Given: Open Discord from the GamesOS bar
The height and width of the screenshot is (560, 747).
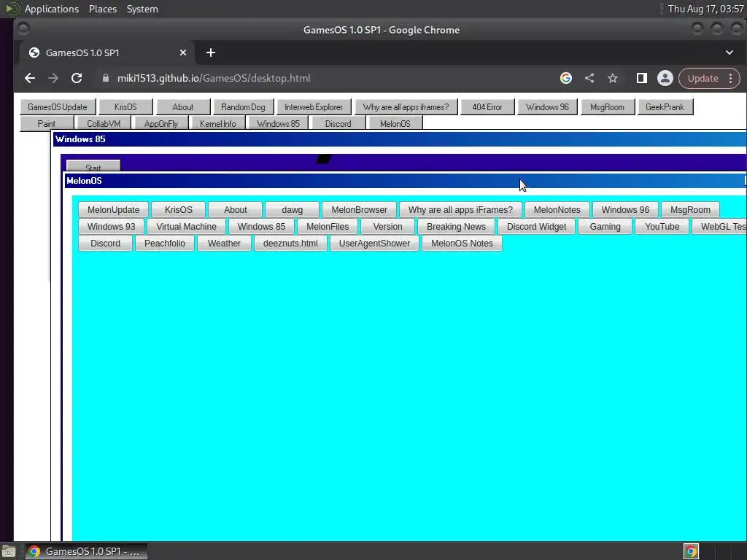Looking at the screenshot, I should click(338, 123).
